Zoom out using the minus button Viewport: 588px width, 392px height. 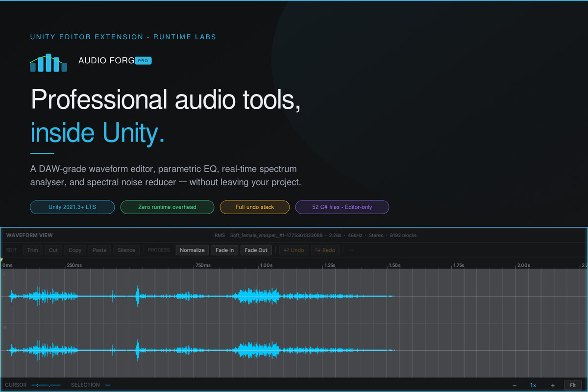(514, 385)
